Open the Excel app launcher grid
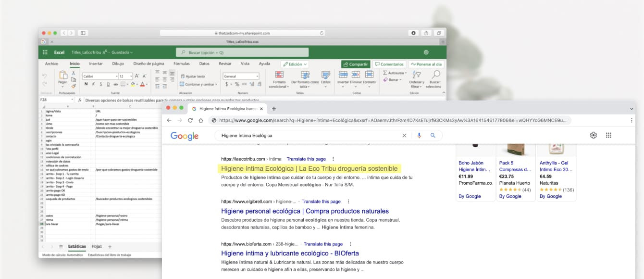Image resolution: width=644 pixels, height=279 pixels. click(x=45, y=52)
